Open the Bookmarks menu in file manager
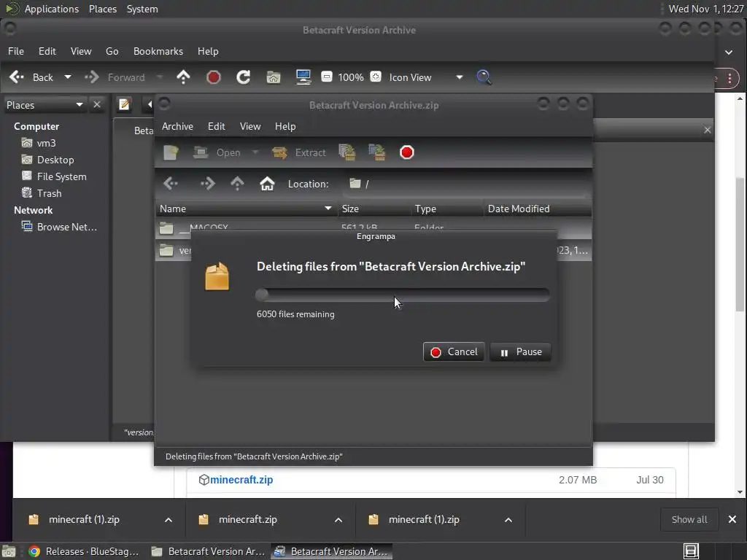747x560 pixels. (x=158, y=51)
